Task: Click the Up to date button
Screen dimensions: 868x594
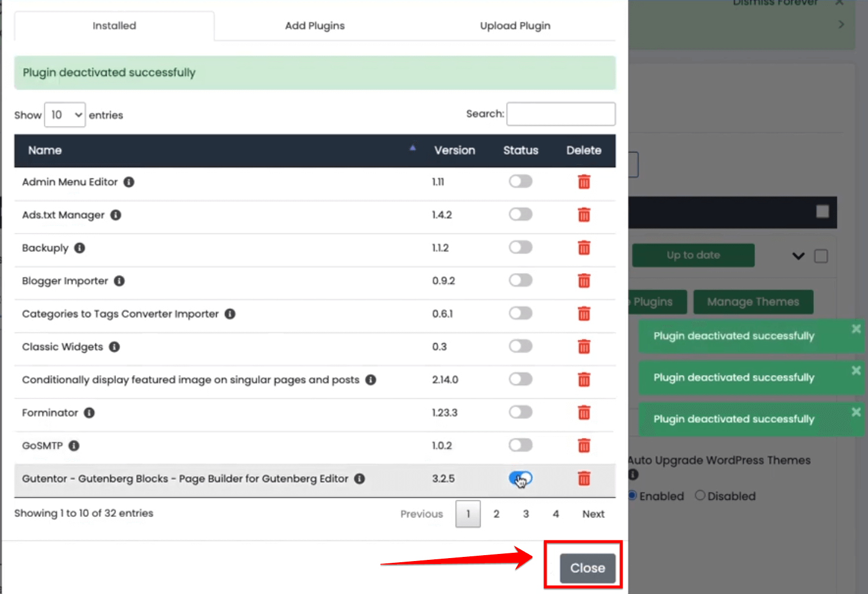Action: [693, 255]
